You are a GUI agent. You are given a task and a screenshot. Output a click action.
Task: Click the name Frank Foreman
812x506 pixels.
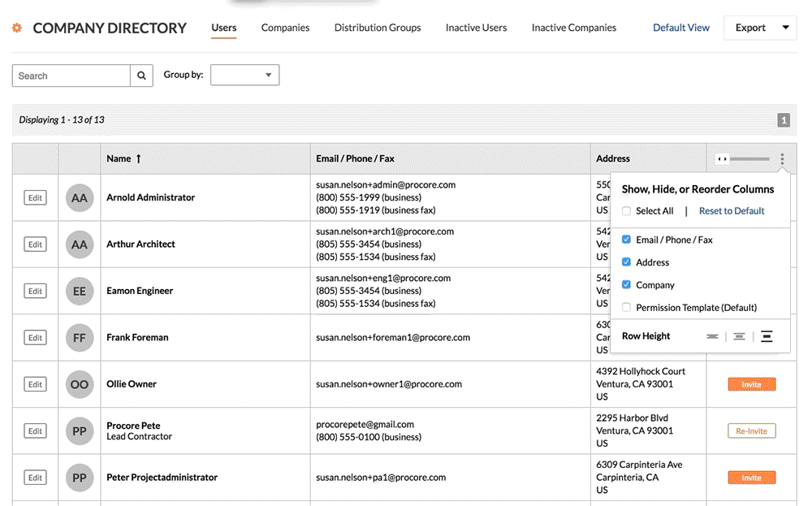137,337
